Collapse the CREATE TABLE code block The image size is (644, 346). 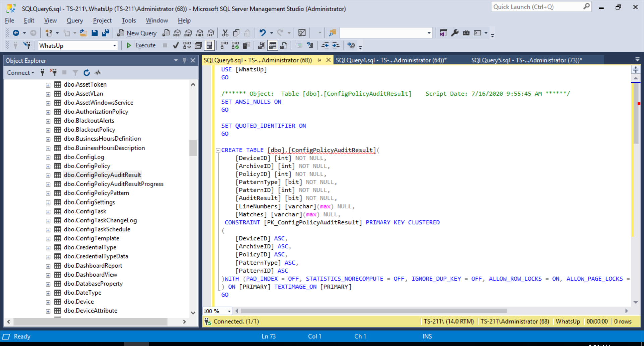point(218,150)
